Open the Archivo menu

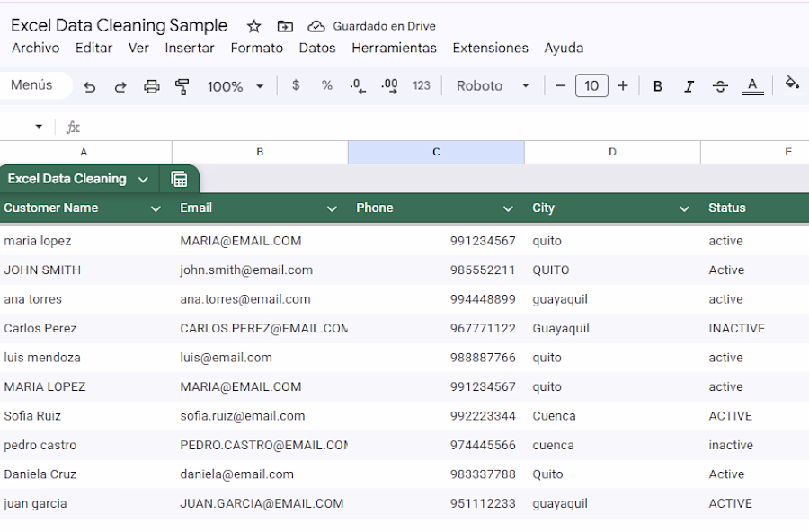[x=36, y=48]
